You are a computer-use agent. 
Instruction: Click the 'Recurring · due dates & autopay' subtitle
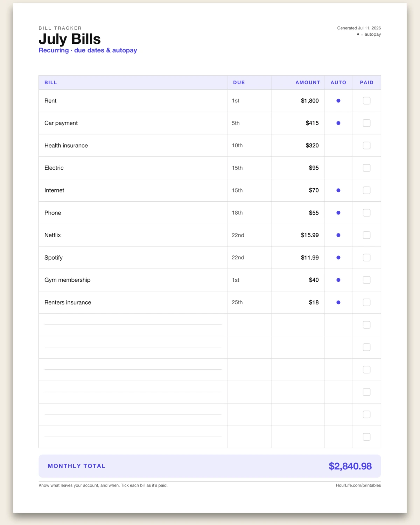tap(88, 50)
